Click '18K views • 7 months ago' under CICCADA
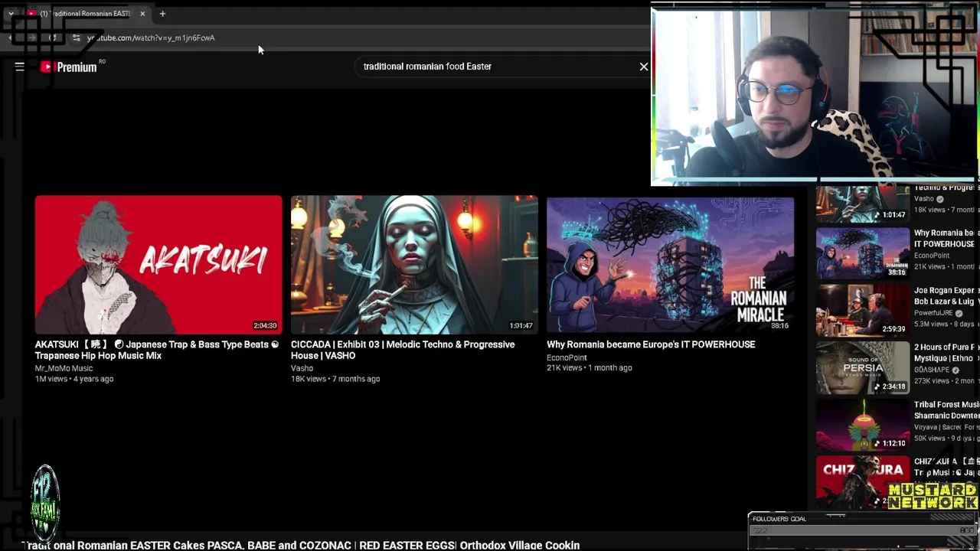The width and height of the screenshot is (980, 551). [335, 379]
